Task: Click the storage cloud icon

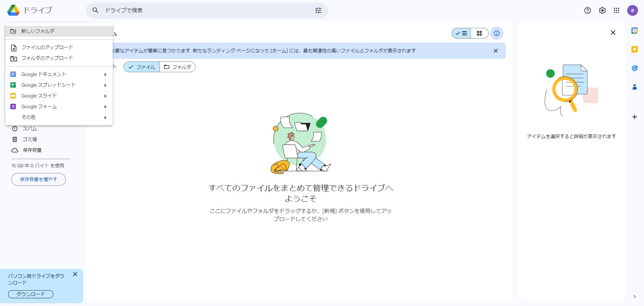Action: pyautogui.click(x=15, y=150)
